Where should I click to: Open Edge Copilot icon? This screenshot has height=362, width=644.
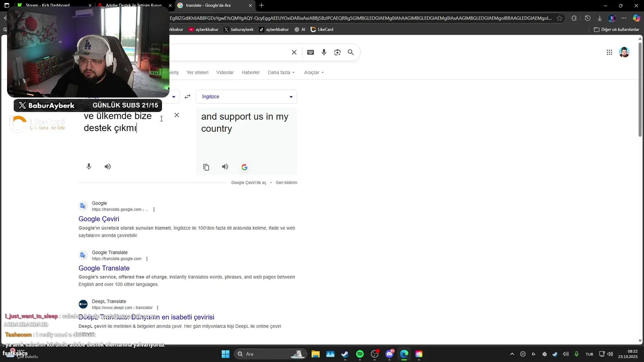[636, 18]
